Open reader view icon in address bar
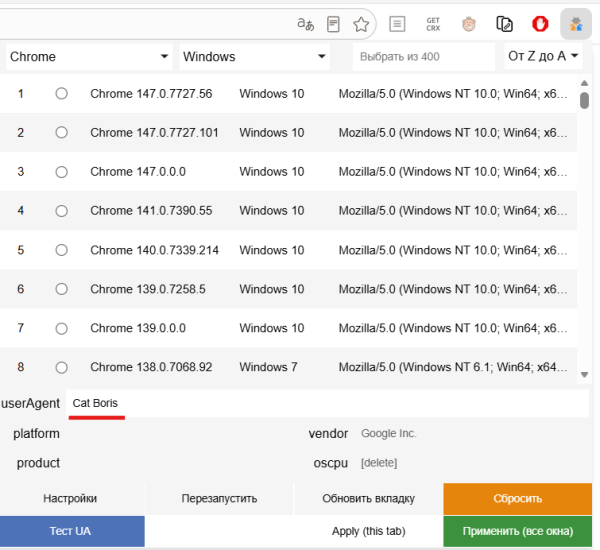 (x=333, y=24)
